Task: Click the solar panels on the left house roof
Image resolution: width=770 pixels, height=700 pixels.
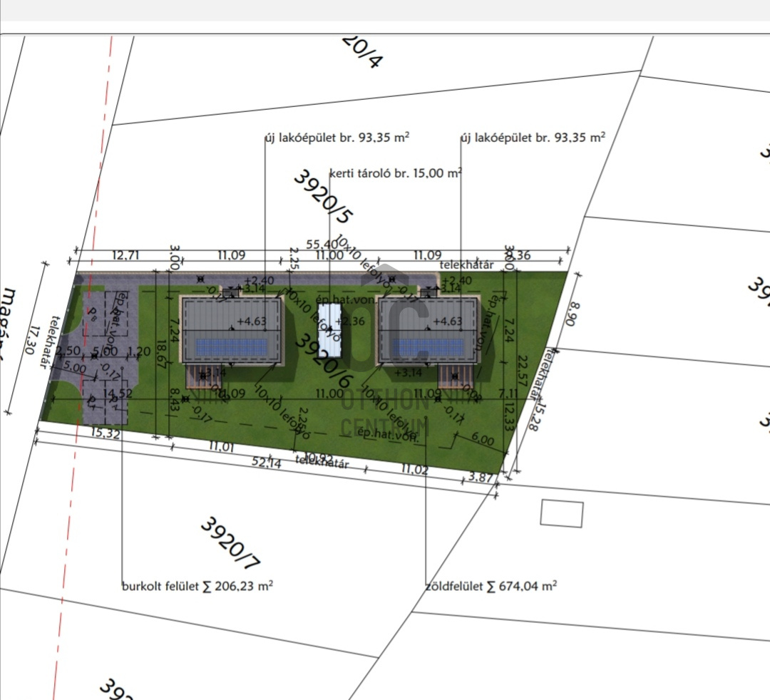Action: click(232, 348)
